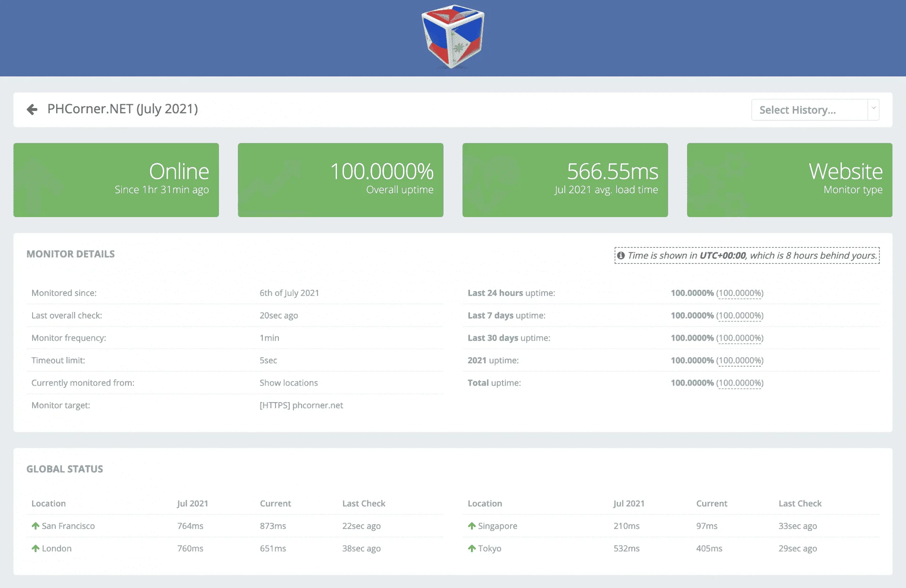Click the GLOBAL STATUS heading

pyautogui.click(x=65, y=469)
